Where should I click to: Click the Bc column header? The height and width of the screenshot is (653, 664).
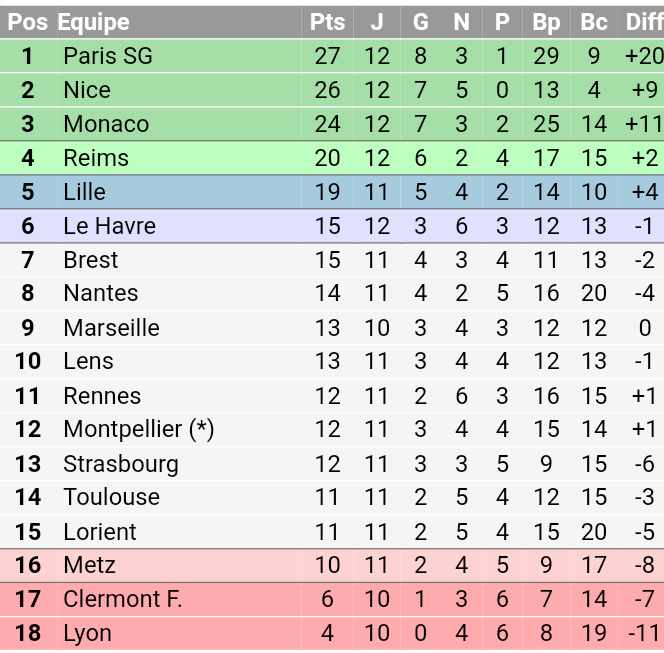tap(594, 22)
